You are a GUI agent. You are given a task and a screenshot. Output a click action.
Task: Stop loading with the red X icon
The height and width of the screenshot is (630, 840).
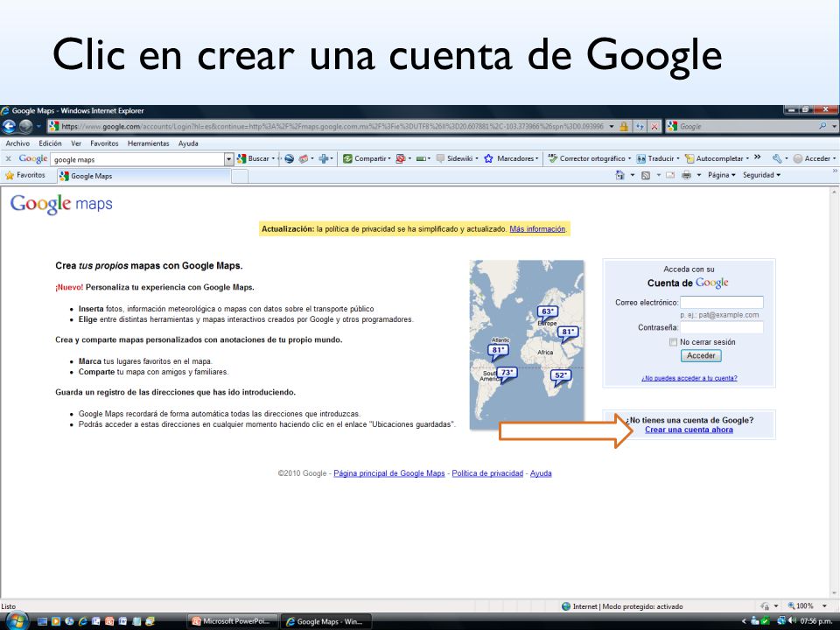click(654, 126)
